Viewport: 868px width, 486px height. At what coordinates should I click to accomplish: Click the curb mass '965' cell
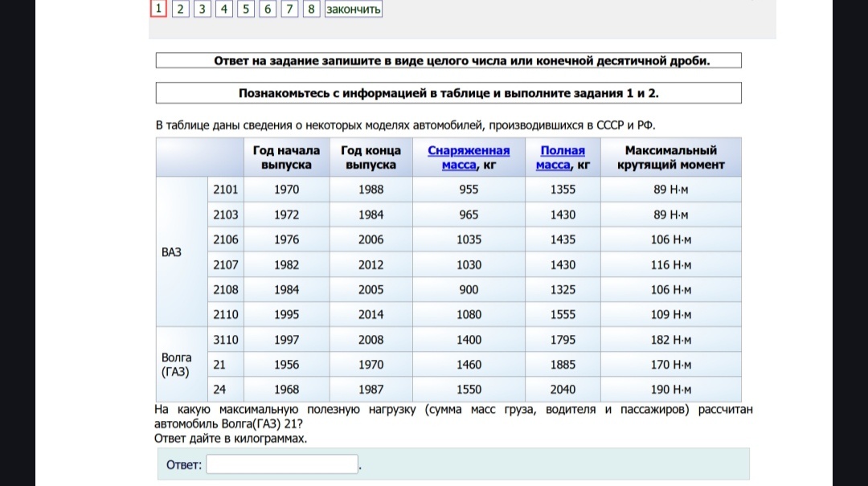point(469,214)
